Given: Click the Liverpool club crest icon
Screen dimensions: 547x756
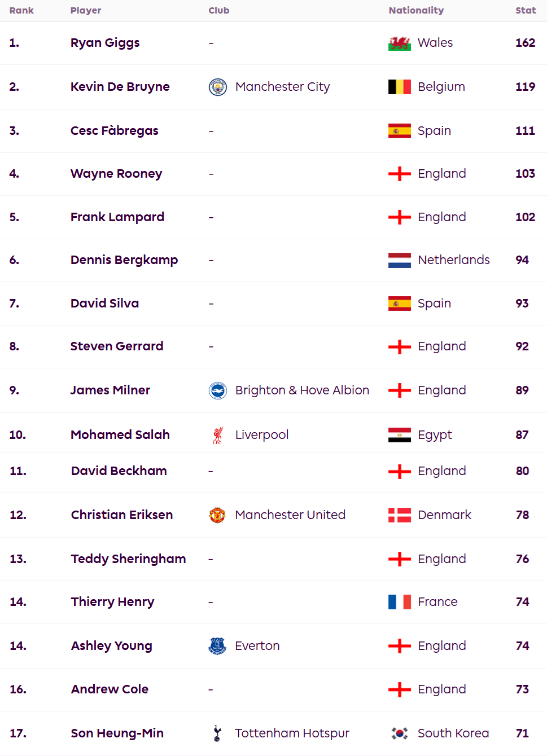Looking at the screenshot, I should pos(218,435).
